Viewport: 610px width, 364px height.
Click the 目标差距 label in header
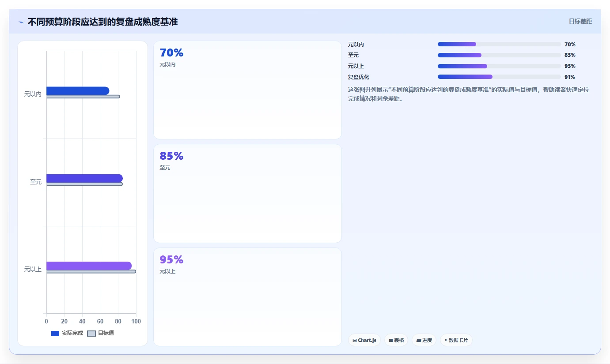tap(580, 21)
